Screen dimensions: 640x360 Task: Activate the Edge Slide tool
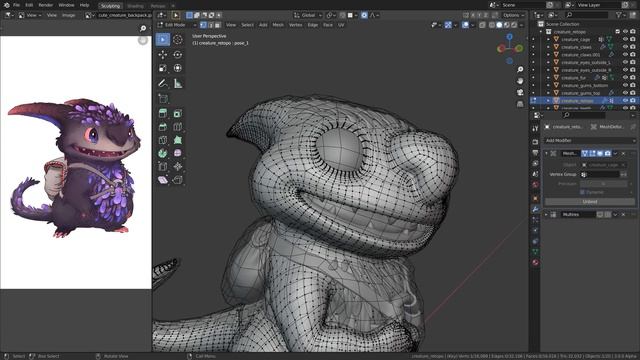[163, 167]
